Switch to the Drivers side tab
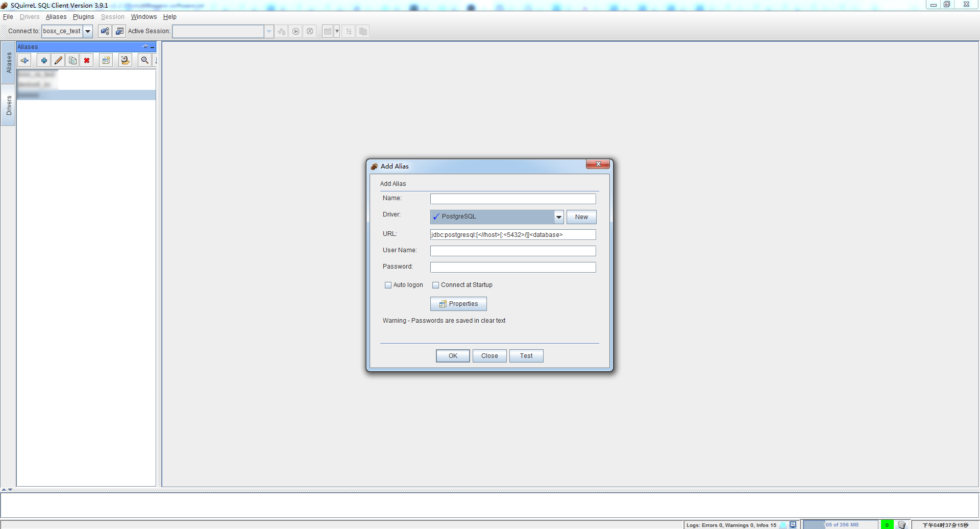Screen dimensions: 980x529 pos(9,106)
